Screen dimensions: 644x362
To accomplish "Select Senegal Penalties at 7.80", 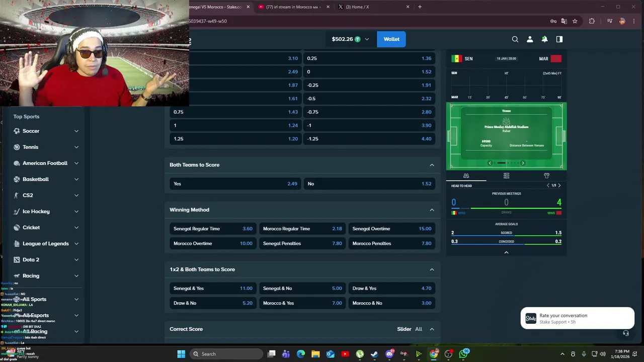I will pyautogui.click(x=302, y=243).
